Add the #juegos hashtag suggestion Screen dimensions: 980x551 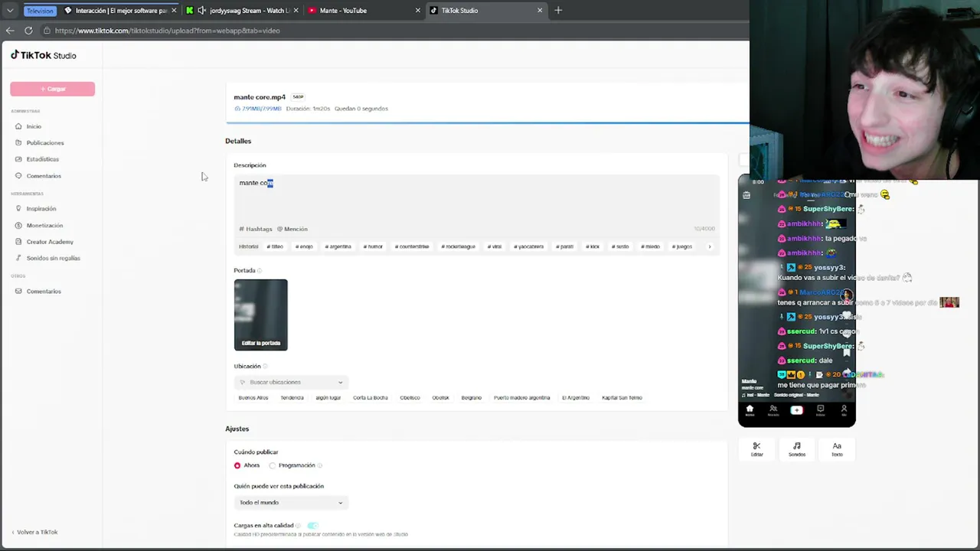tap(681, 246)
